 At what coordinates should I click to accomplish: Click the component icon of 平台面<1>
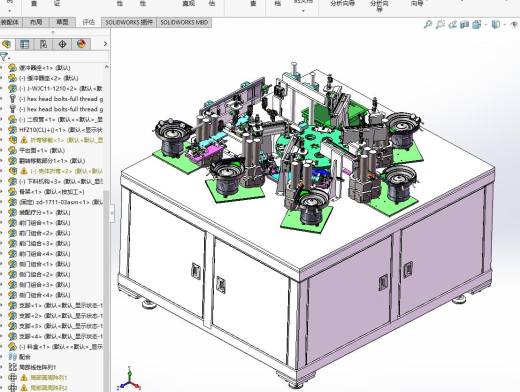[12, 150]
